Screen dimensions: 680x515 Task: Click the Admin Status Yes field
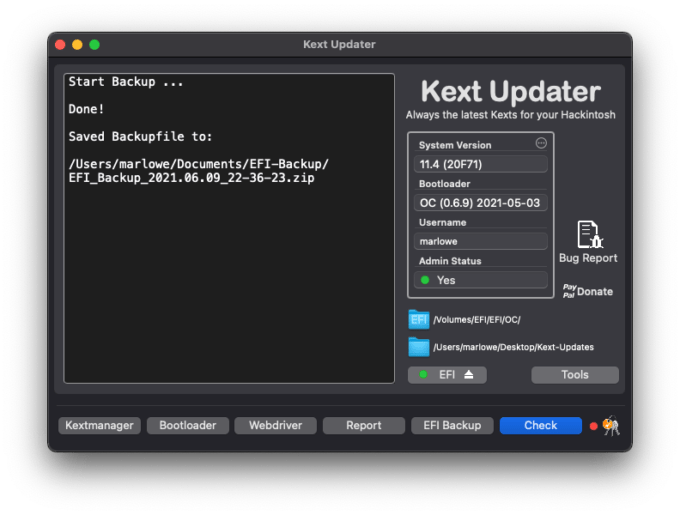[481, 280]
